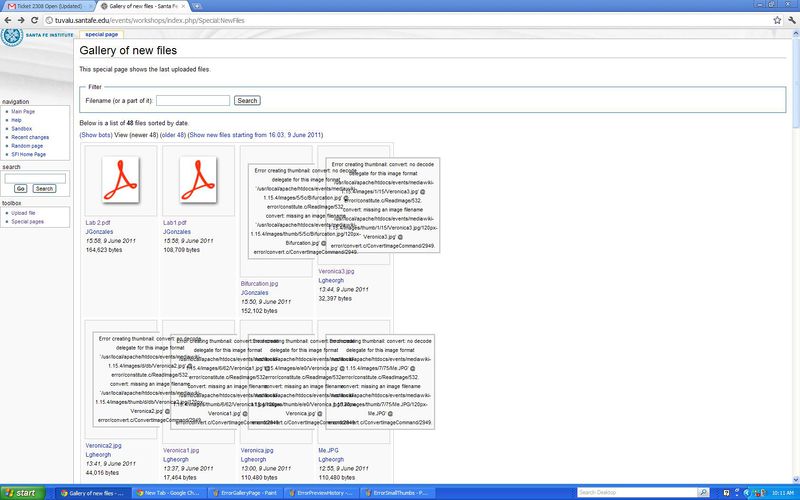Click the 'Show bots' link

point(96,135)
